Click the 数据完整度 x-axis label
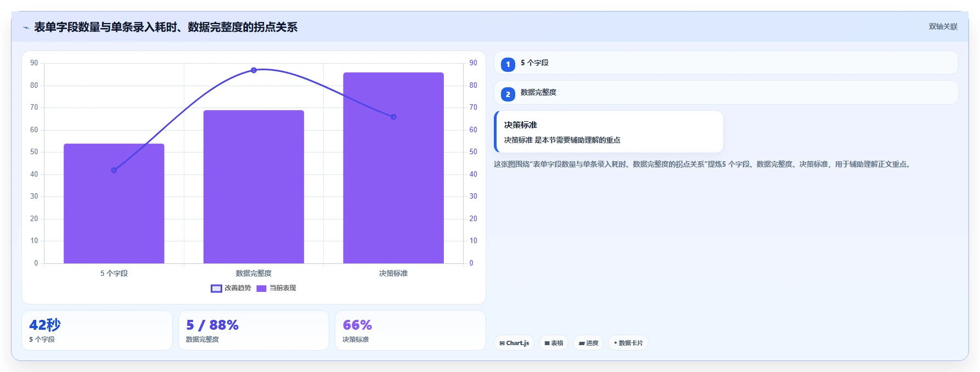The width and height of the screenshot is (980, 372). click(254, 273)
